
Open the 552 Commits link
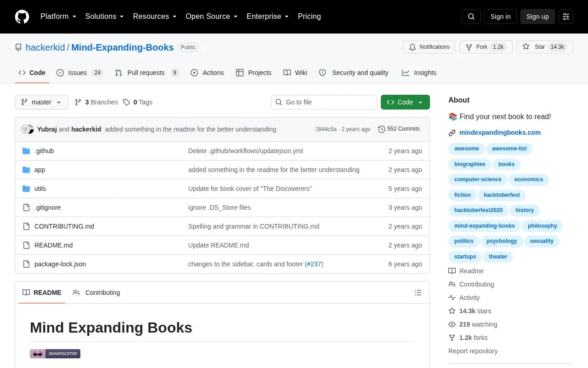click(x=399, y=129)
